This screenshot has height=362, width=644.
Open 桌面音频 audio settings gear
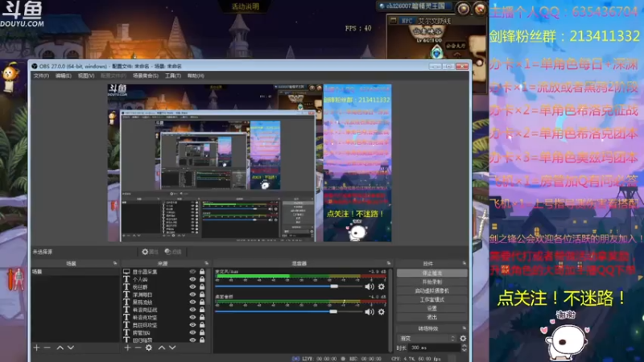click(382, 312)
